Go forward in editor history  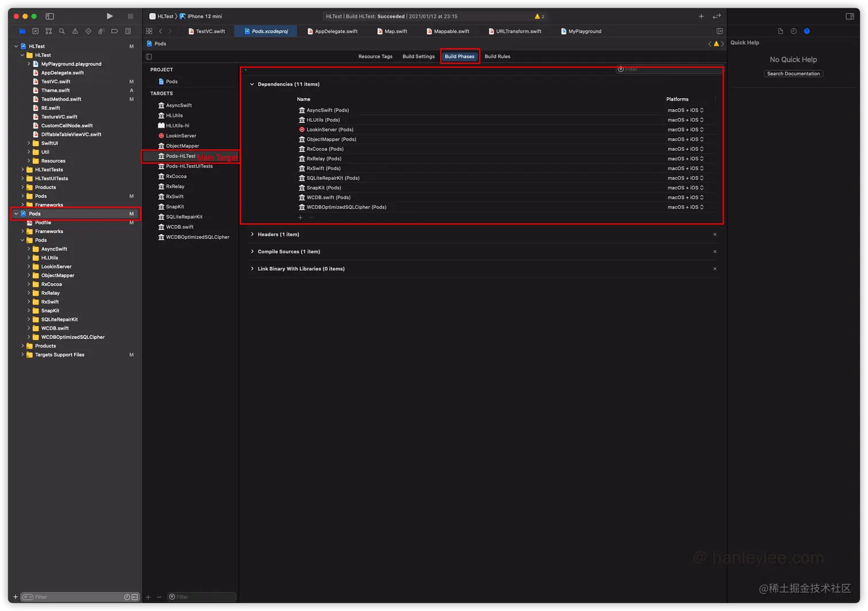tap(170, 31)
